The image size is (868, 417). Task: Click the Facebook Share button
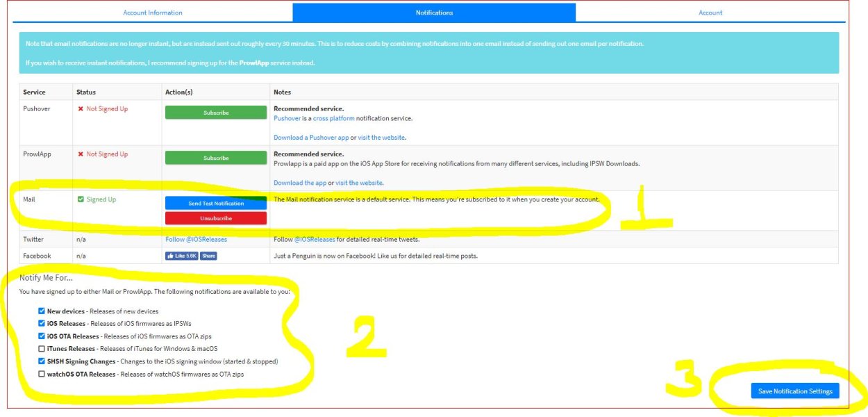pos(208,256)
